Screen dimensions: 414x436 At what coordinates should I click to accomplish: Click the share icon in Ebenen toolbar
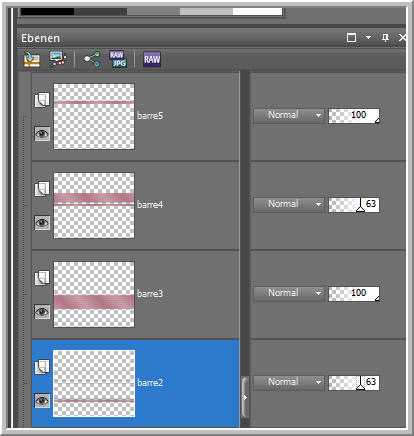(92, 59)
